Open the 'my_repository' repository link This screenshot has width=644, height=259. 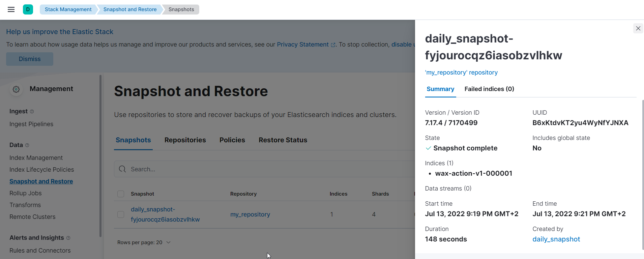click(x=461, y=73)
